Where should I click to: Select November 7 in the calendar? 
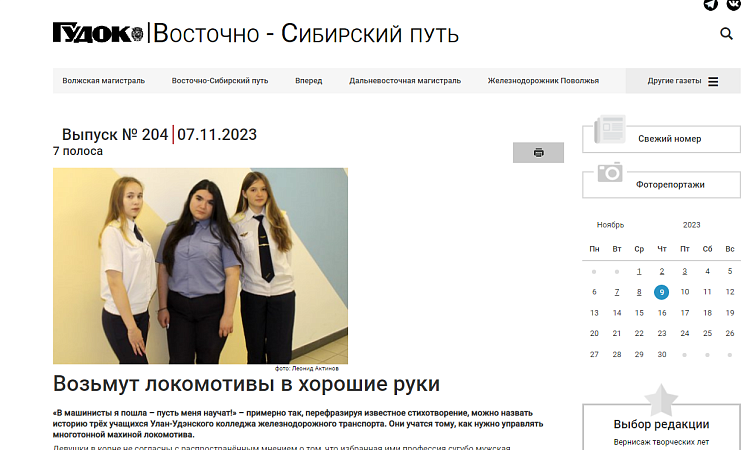coord(617,292)
